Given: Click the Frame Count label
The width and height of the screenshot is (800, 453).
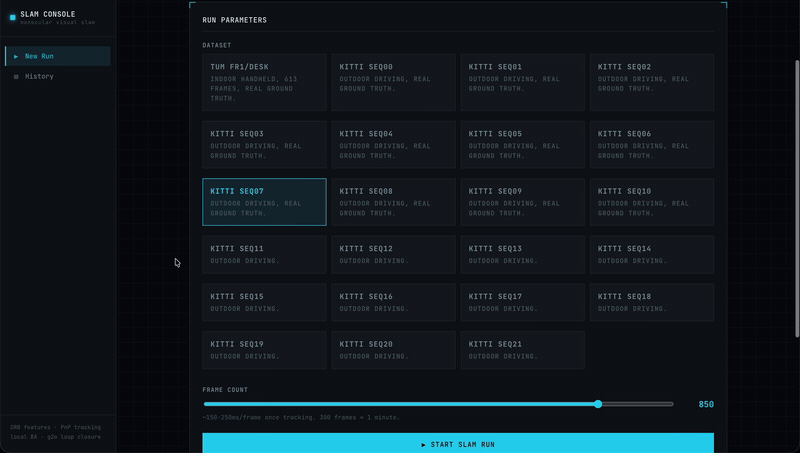Looking at the screenshot, I should (x=225, y=390).
